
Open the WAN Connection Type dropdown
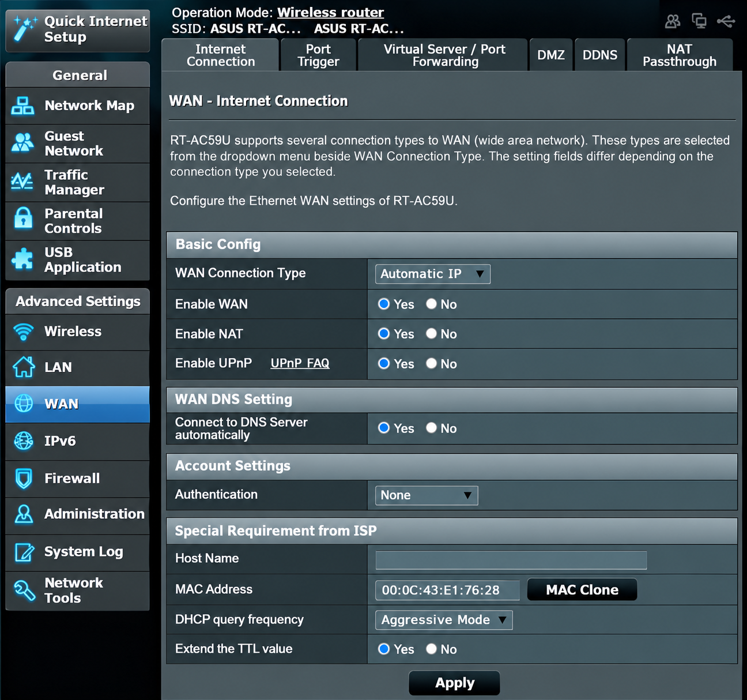433,274
